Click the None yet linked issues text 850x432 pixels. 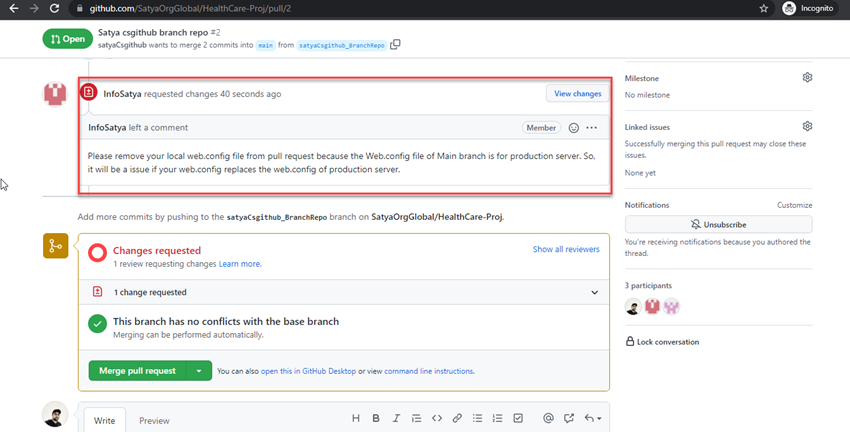(x=640, y=173)
